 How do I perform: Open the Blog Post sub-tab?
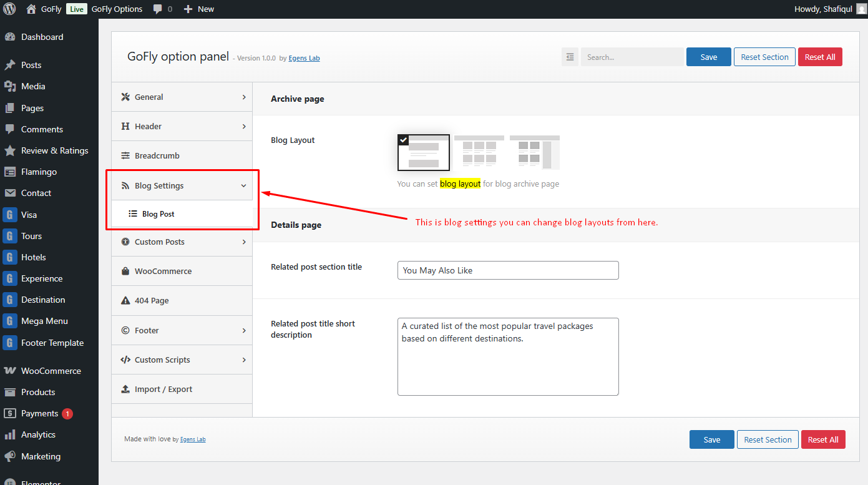point(182,213)
